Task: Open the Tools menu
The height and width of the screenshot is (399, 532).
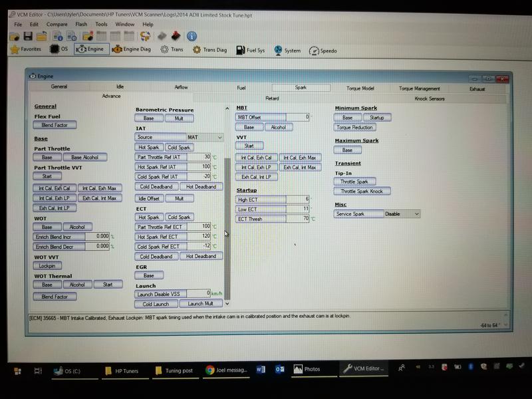Action: click(101, 25)
